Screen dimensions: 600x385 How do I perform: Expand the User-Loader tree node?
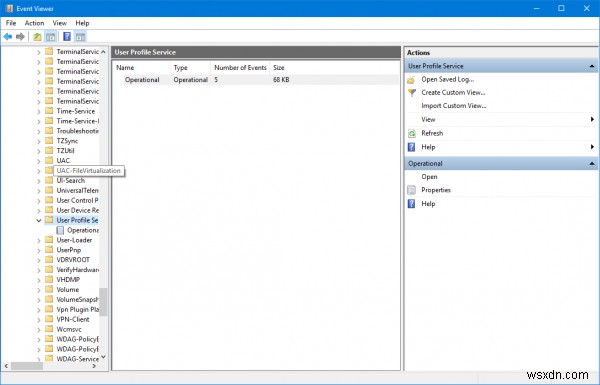pos(39,241)
